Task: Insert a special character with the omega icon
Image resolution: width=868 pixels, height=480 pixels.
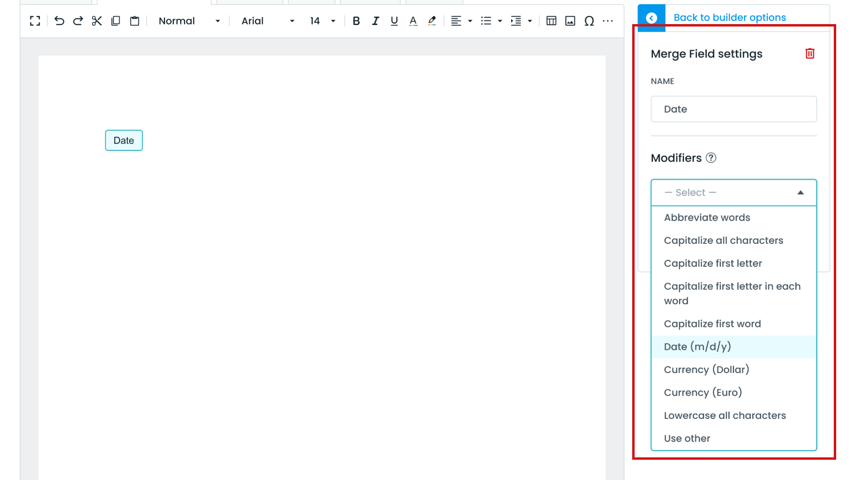Action: 589,21
